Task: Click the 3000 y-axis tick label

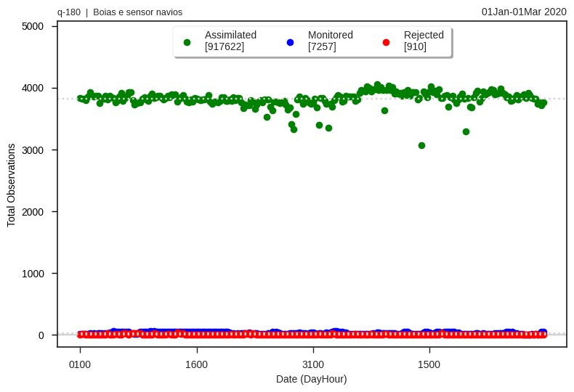Action: click(33, 150)
